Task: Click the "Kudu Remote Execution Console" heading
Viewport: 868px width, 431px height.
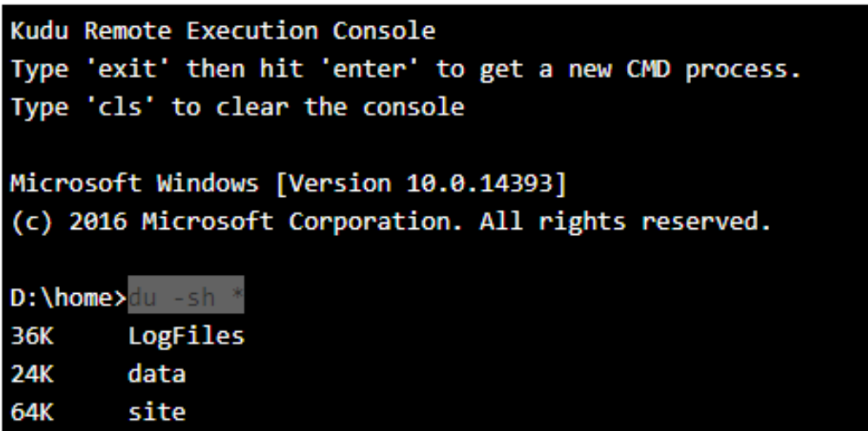Action: click(x=223, y=31)
